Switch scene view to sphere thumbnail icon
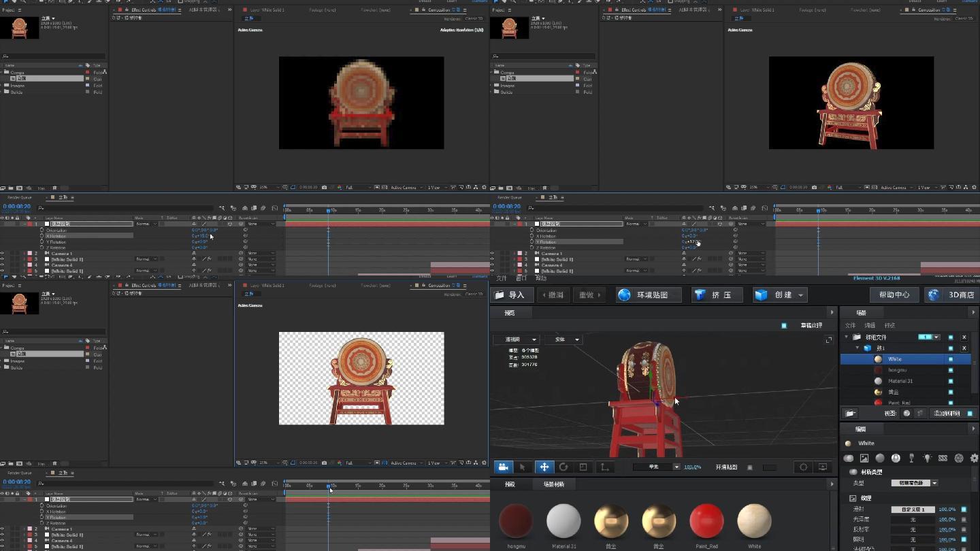The image size is (980, 551). click(906, 413)
